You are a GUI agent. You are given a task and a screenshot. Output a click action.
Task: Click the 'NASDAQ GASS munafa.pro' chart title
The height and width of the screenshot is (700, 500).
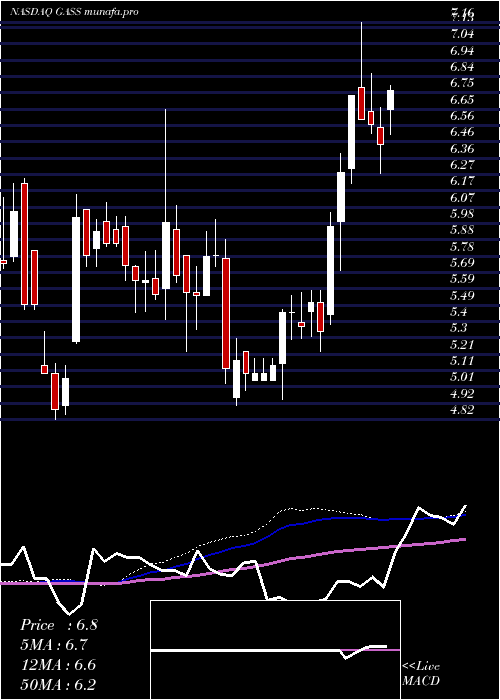click(x=74, y=12)
